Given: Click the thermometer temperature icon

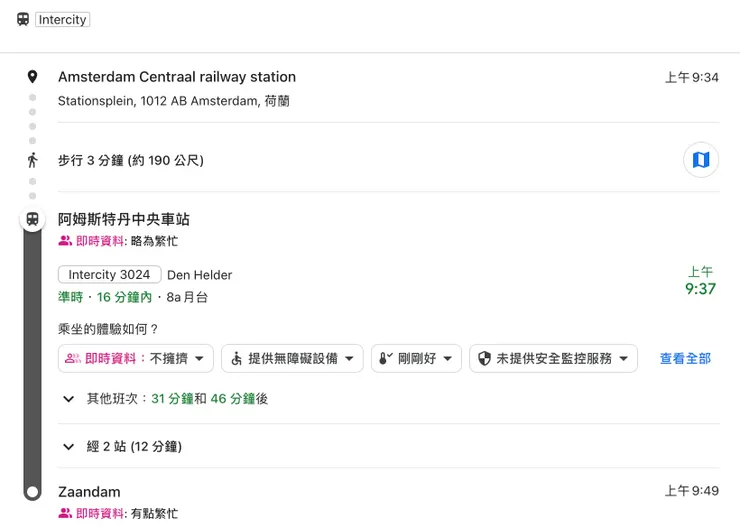Looking at the screenshot, I should coord(385,358).
